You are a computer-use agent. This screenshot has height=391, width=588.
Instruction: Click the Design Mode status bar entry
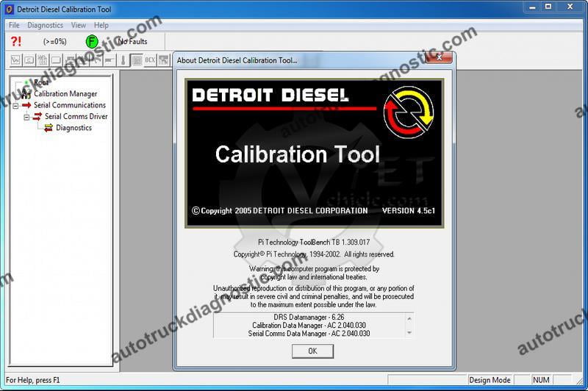(x=490, y=380)
